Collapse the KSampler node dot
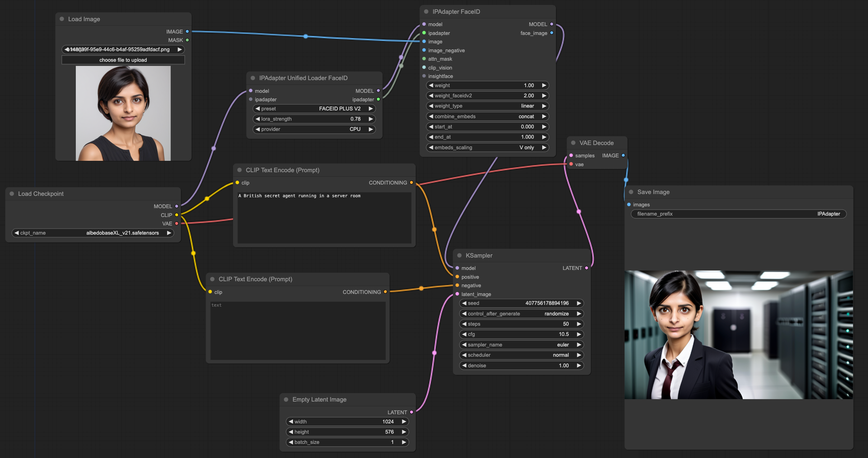The height and width of the screenshot is (458, 868). point(459,255)
